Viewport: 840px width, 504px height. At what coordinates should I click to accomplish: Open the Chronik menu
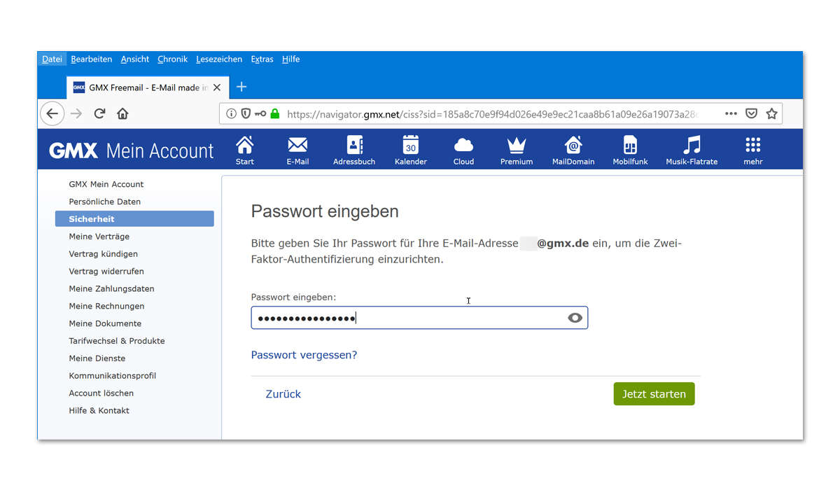(x=173, y=59)
